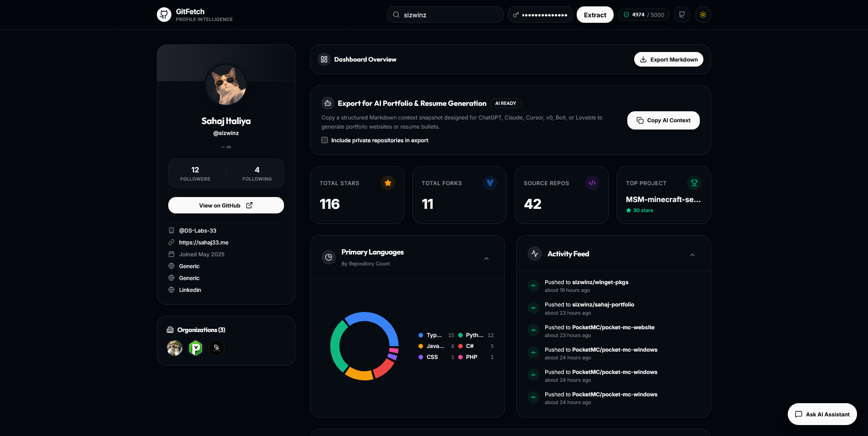This screenshot has height=436, width=868.
Task: Open the green PocketMC organization avatar
Action: pyautogui.click(x=196, y=348)
